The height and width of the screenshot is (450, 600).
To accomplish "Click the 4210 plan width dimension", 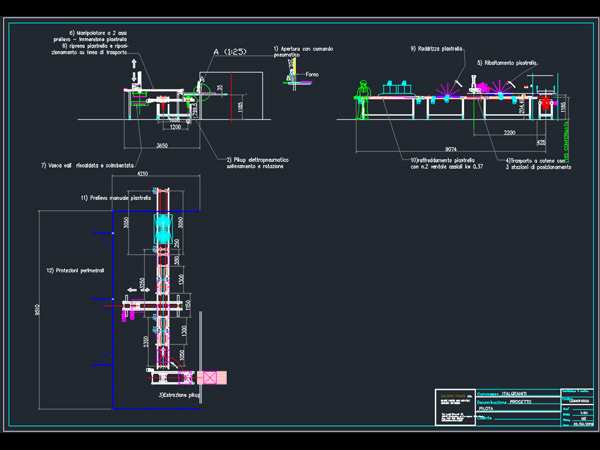I will 142,174.
